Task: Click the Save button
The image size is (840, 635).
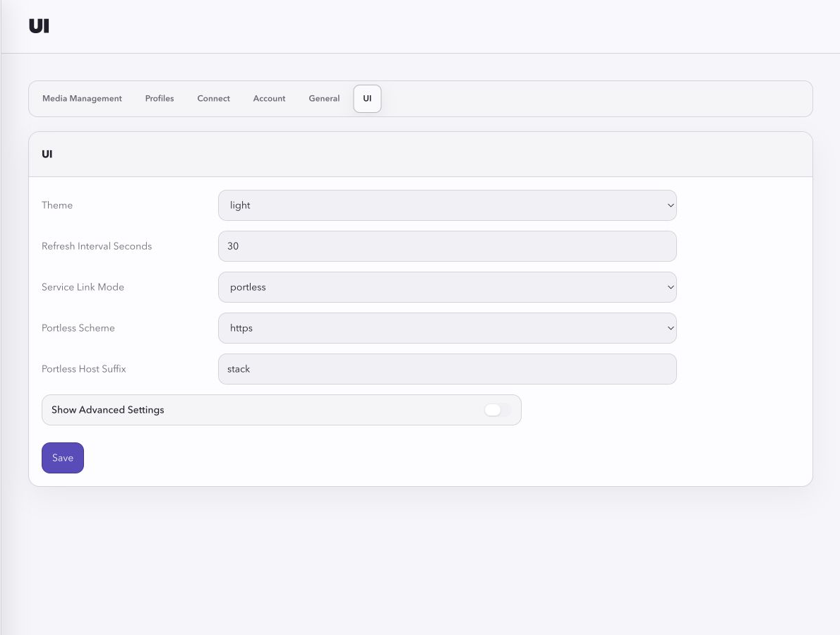Action: 63,458
